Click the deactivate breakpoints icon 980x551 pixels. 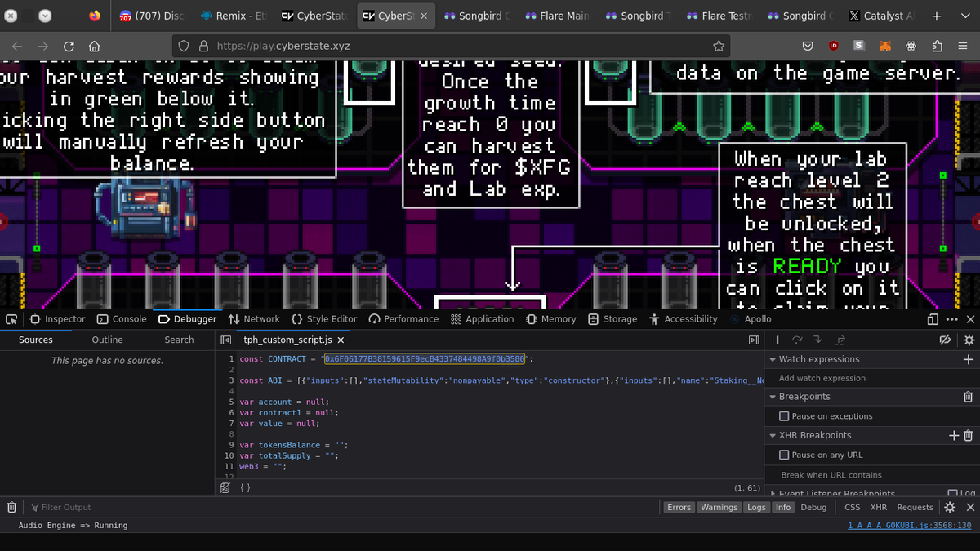pos(946,340)
